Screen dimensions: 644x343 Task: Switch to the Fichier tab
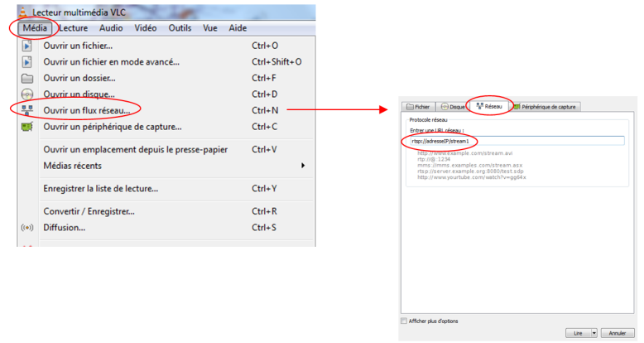tap(418, 107)
